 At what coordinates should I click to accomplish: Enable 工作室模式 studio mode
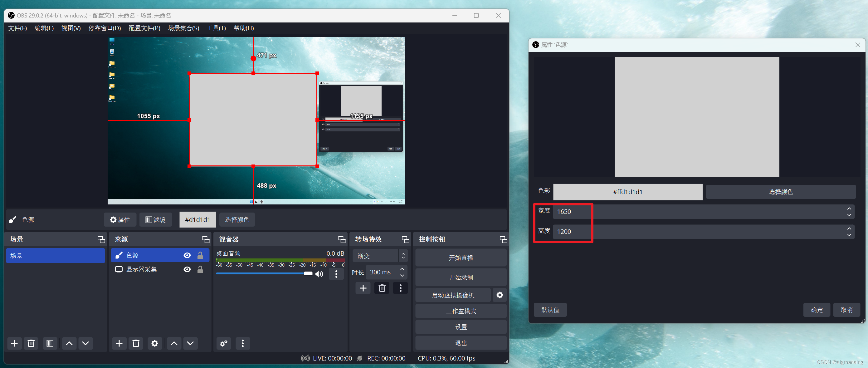click(461, 311)
